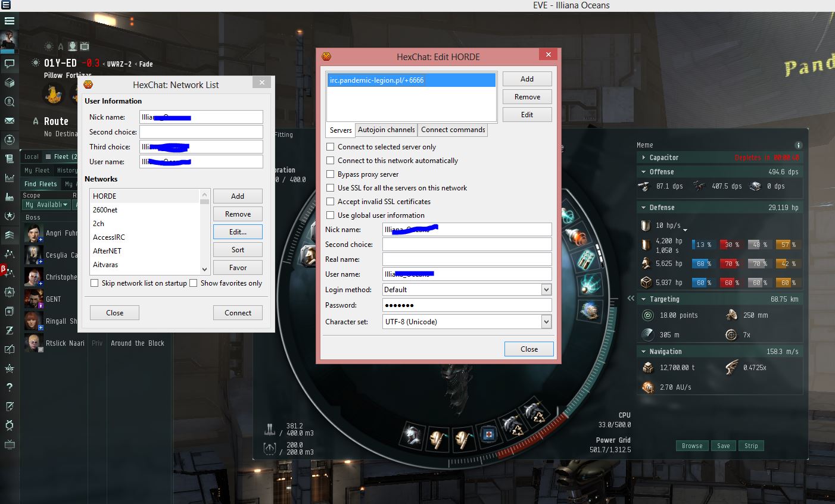Image resolution: width=835 pixels, height=504 pixels.
Task: Click the Real name input field
Action: pos(467,259)
